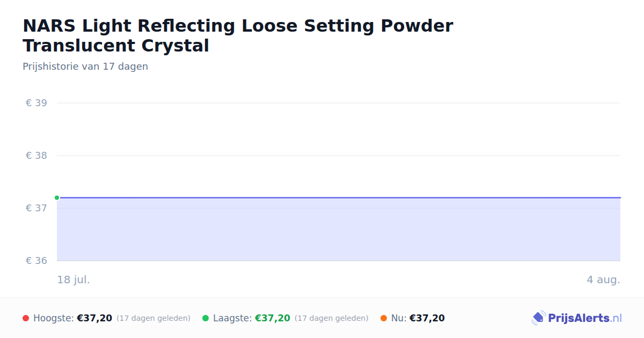The height and width of the screenshot is (338, 644).
Task: Click the shaded area under price line
Action: [339, 230]
